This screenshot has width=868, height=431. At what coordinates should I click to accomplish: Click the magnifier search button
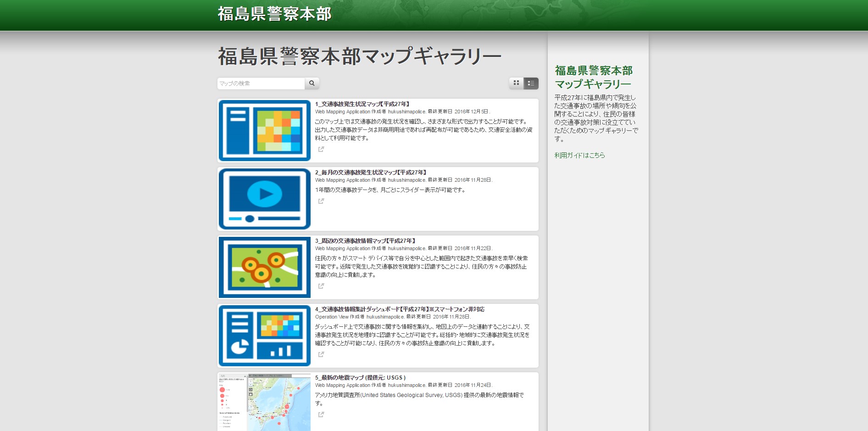[x=312, y=84]
